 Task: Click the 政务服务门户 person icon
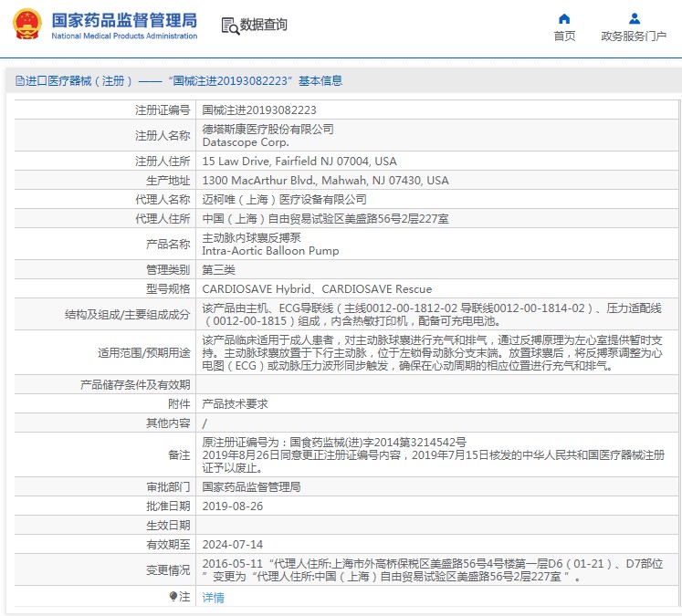coord(634,18)
